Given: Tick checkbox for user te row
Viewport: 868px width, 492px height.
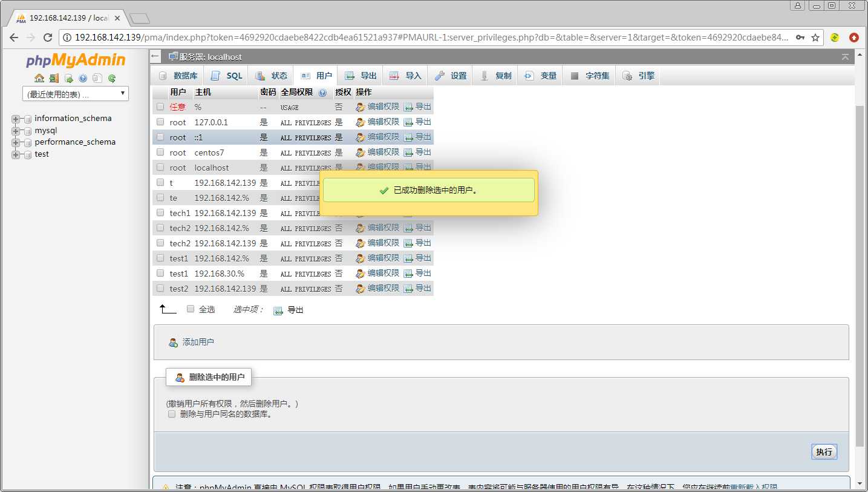Looking at the screenshot, I should click(160, 197).
